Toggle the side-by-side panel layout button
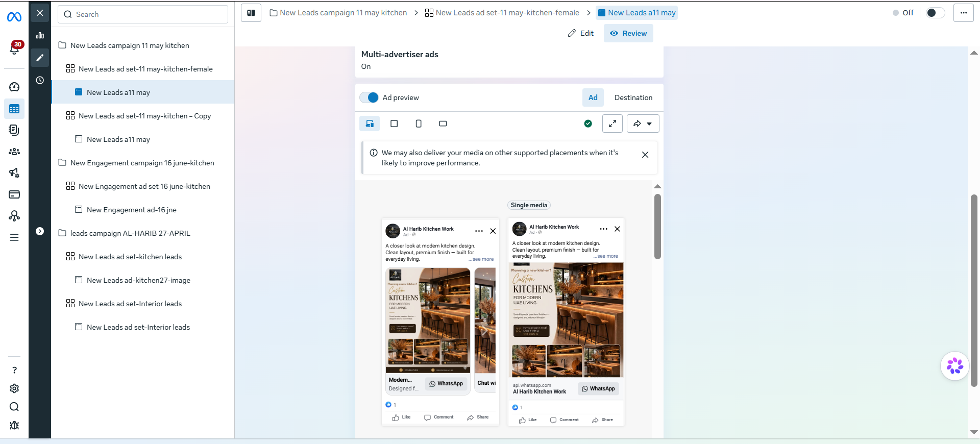The height and width of the screenshot is (444, 980). (x=251, y=13)
